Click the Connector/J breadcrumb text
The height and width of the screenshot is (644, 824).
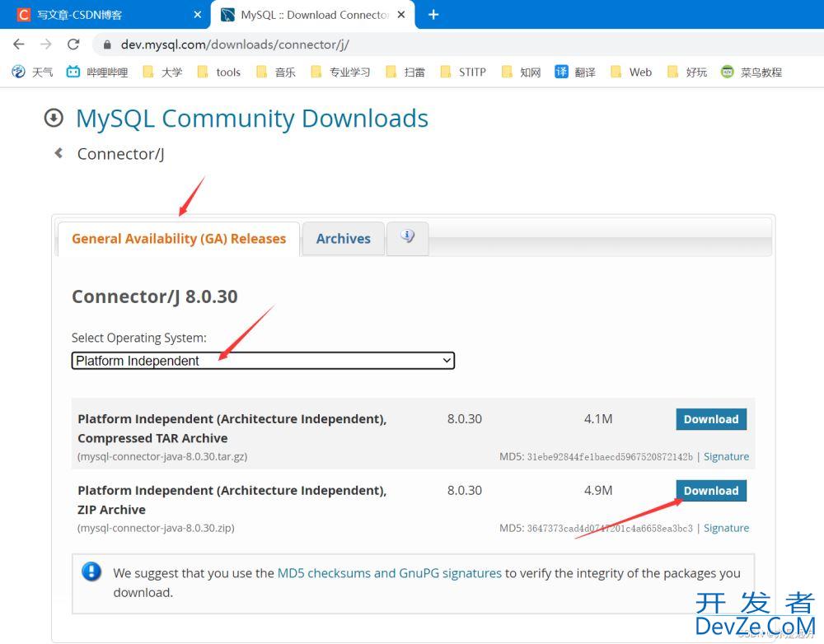(x=120, y=154)
